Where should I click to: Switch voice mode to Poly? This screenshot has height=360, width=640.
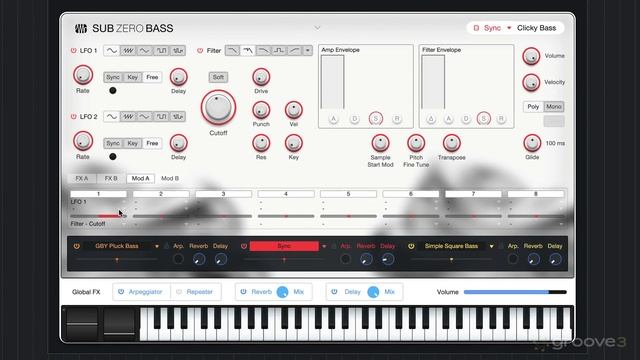point(533,107)
